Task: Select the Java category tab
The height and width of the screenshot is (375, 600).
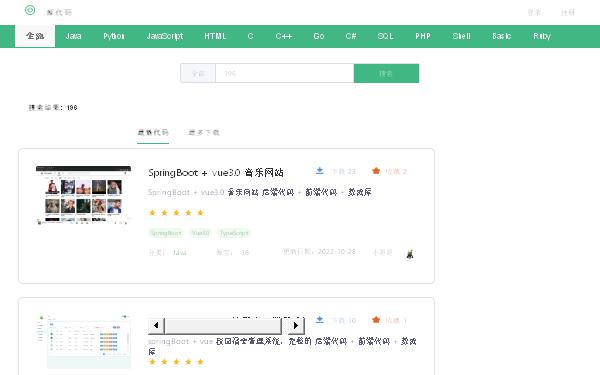Action: tap(73, 36)
